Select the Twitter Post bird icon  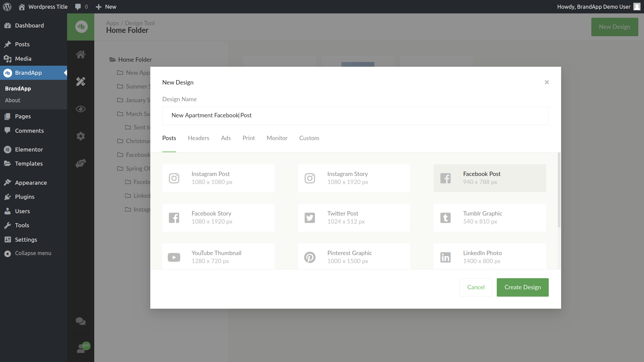coord(310,218)
